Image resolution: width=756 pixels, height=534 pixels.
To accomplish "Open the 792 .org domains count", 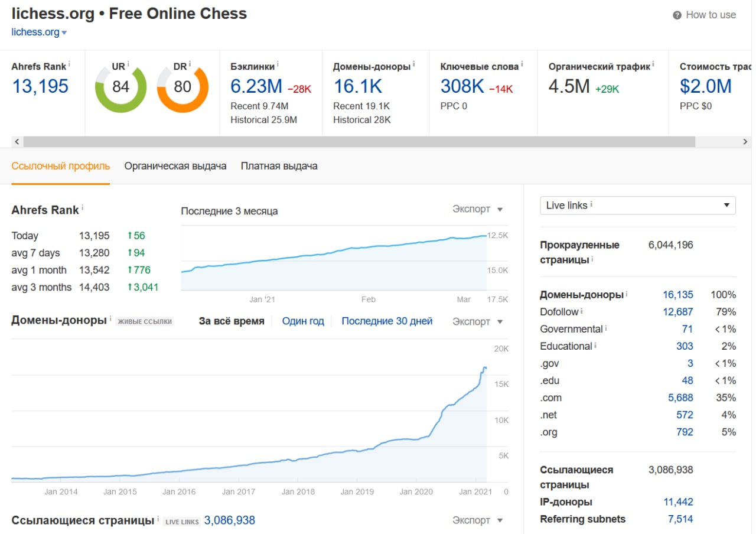I will 685,432.
